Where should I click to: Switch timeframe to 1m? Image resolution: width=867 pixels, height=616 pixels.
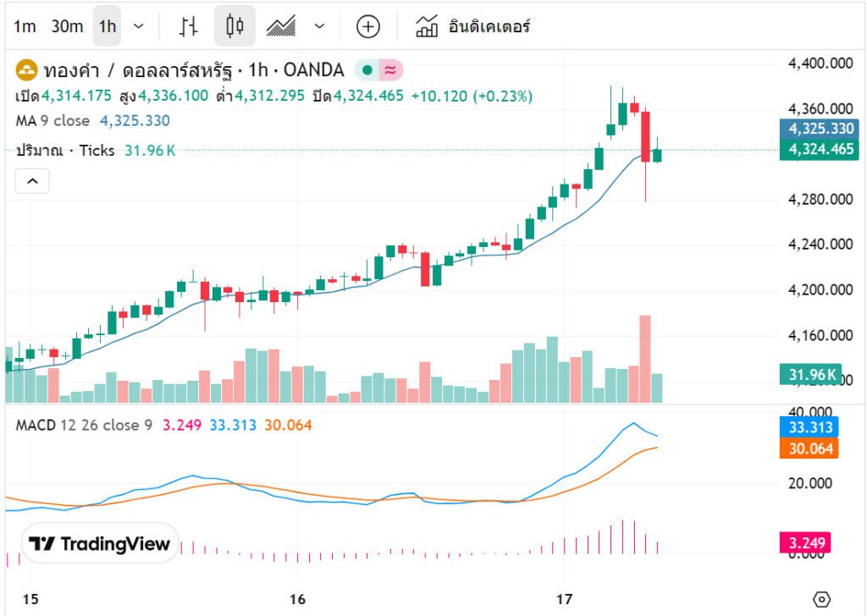[x=25, y=26]
